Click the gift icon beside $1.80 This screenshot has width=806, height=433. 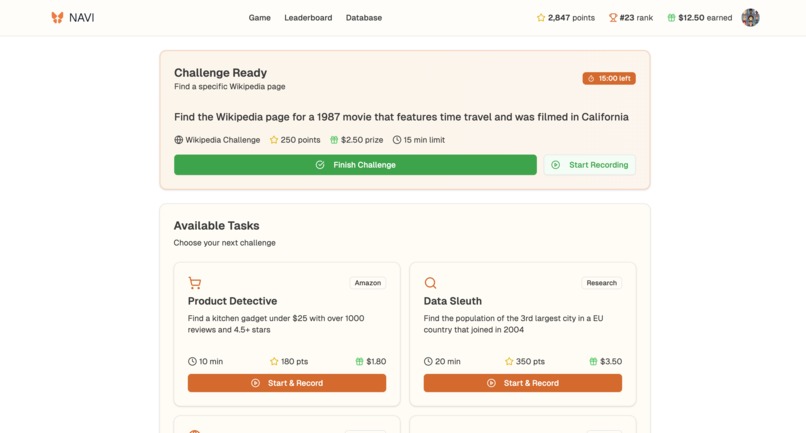click(x=359, y=362)
